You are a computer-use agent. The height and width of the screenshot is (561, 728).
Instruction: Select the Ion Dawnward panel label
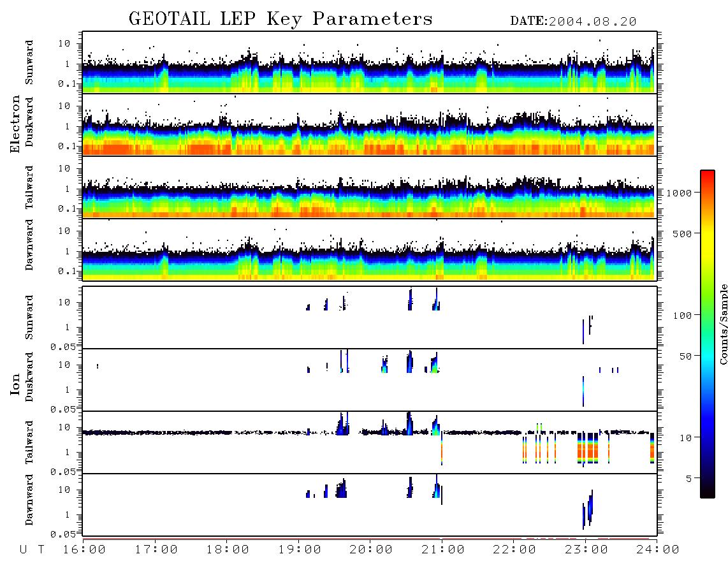29,500
